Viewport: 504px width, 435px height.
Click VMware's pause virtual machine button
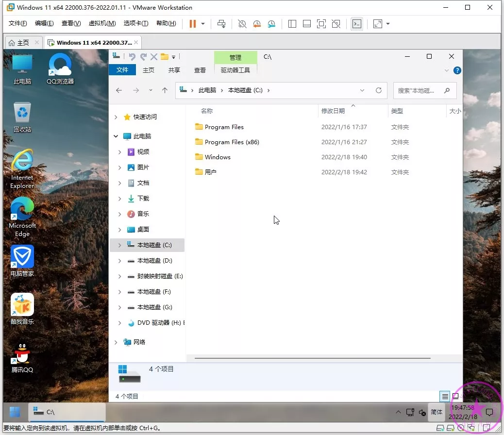click(193, 24)
